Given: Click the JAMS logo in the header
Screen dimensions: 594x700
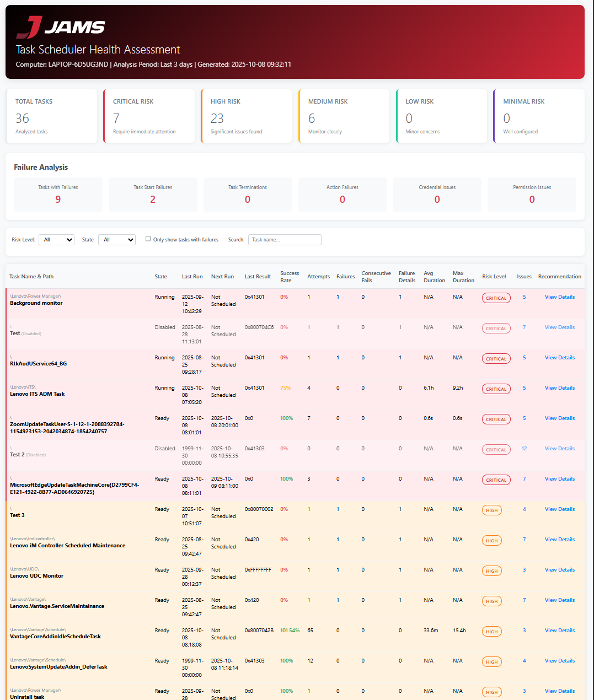Looking at the screenshot, I should pyautogui.click(x=61, y=27).
